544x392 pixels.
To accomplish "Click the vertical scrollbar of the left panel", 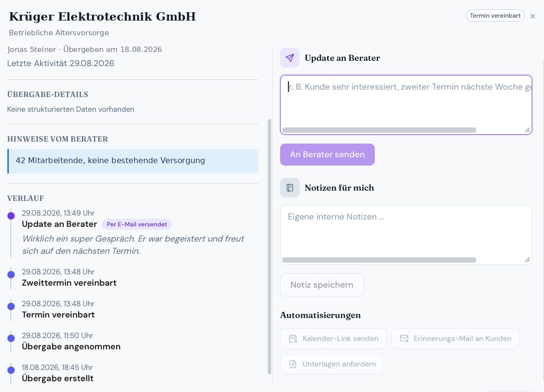I will click(270, 247).
